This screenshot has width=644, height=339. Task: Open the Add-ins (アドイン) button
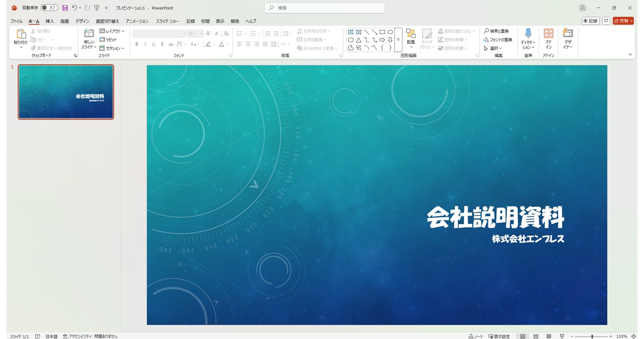pyautogui.click(x=548, y=38)
